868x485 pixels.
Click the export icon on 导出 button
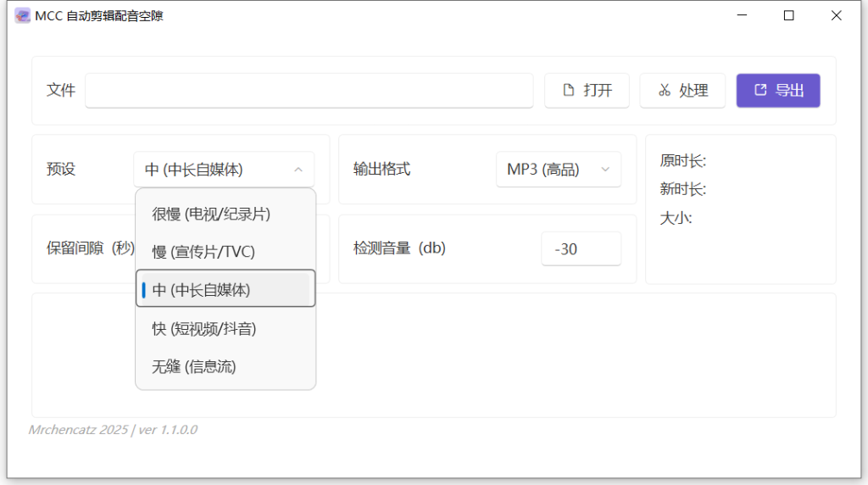[x=760, y=90]
